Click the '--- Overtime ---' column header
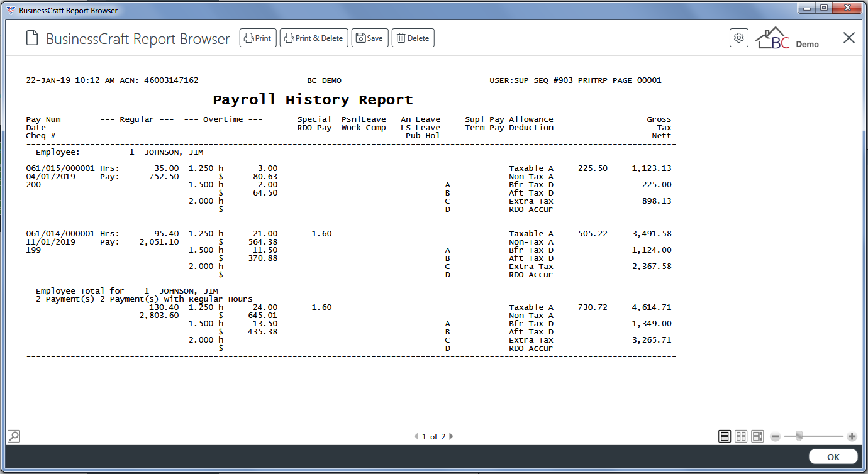 tap(223, 119)
